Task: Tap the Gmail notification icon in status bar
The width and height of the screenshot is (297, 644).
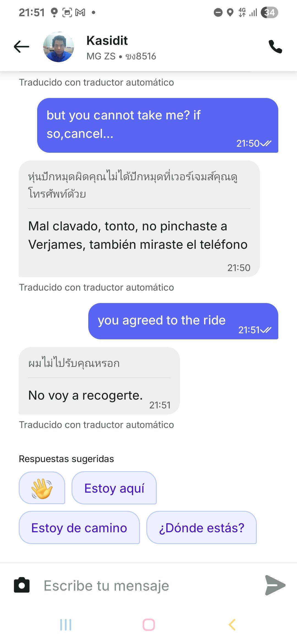Action: 80,12
